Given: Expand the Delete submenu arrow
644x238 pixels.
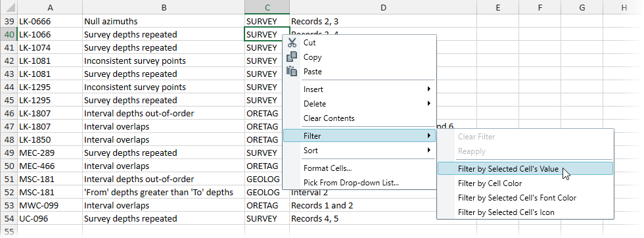Looking at the screenshot, I should [x=428, y=104].
